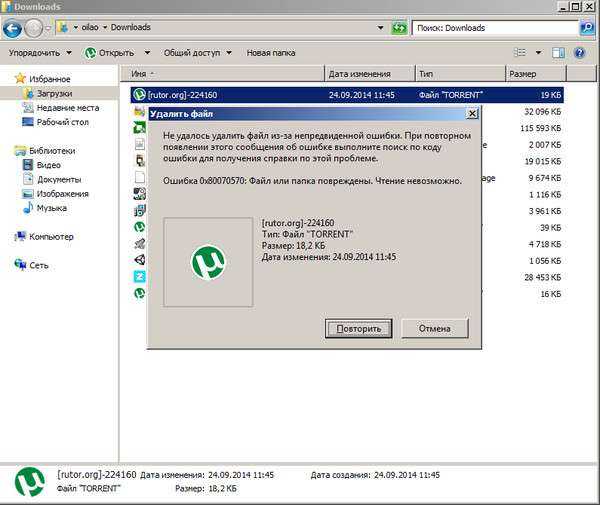Open the view options dropdown arrow
Viewport: 600px width, 505px height.
tap(538, 53)
